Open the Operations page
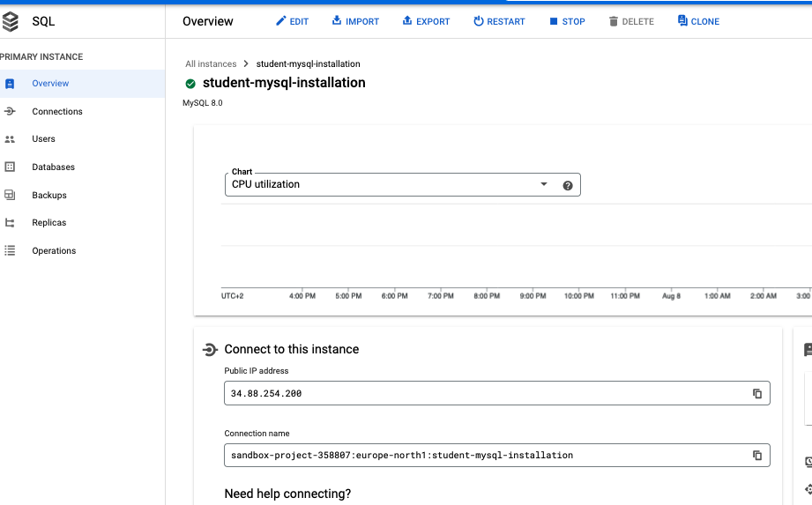Viewport: 812px width, 505px height. 54,251
